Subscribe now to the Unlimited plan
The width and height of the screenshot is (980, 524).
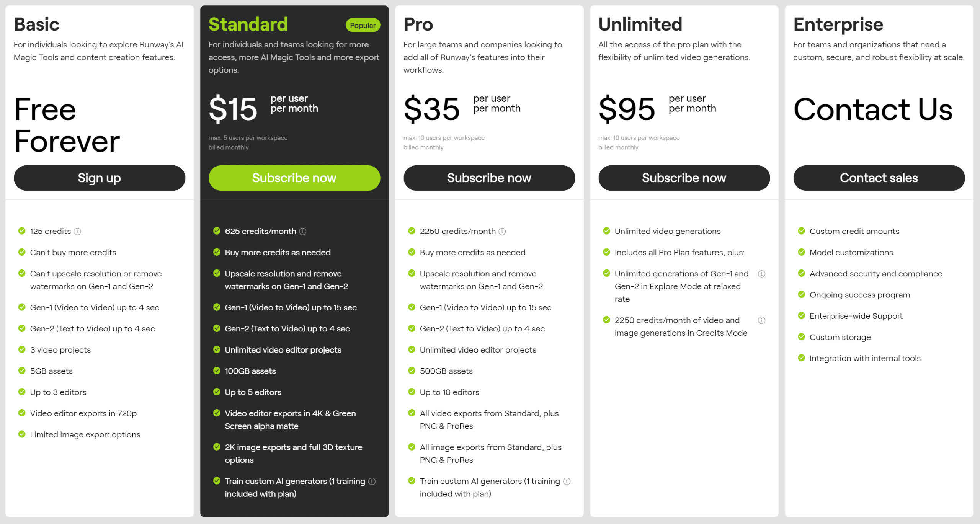pos(684,178)
